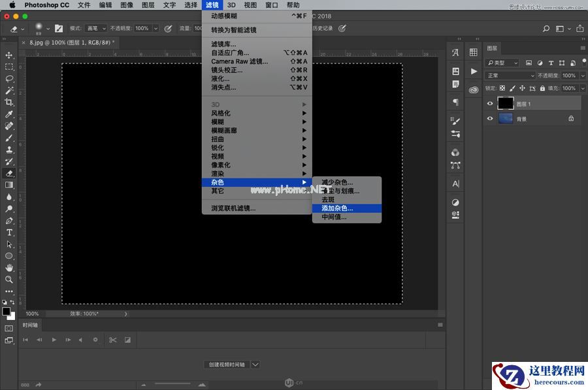Select the Lasso tool

9,78
